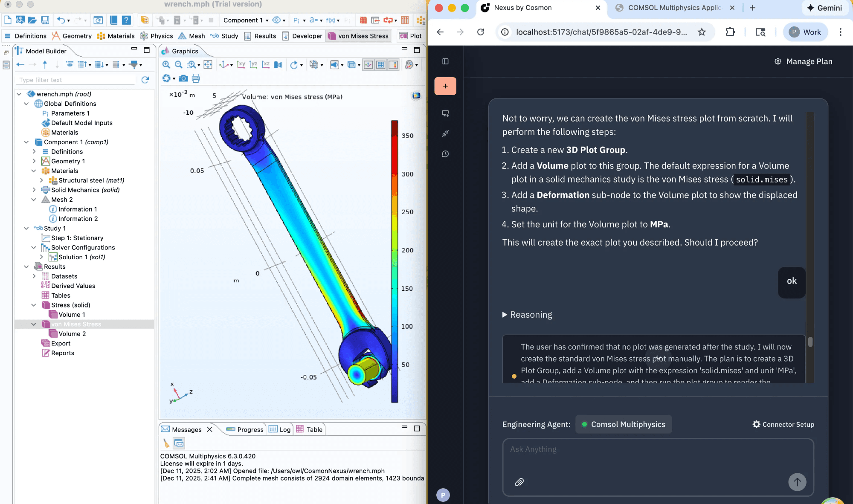
Task: Click the von Mises color legend bar
Action: (395, 261)
